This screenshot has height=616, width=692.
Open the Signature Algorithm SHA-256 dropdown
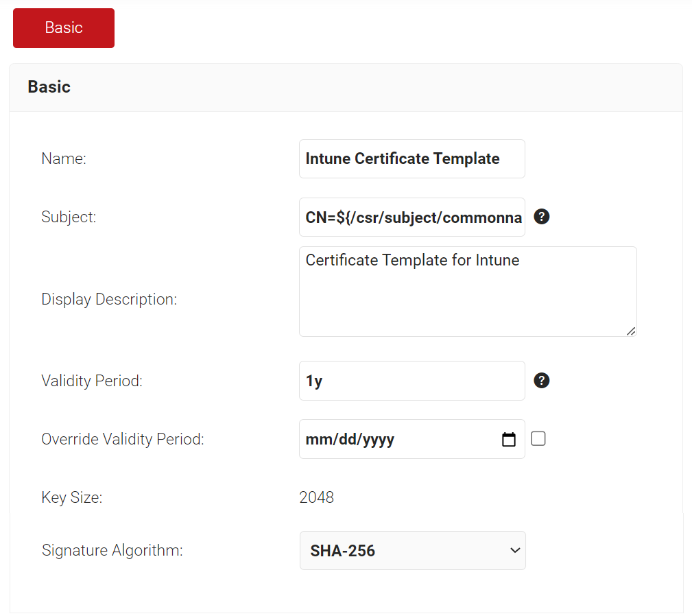click(412, 550)
